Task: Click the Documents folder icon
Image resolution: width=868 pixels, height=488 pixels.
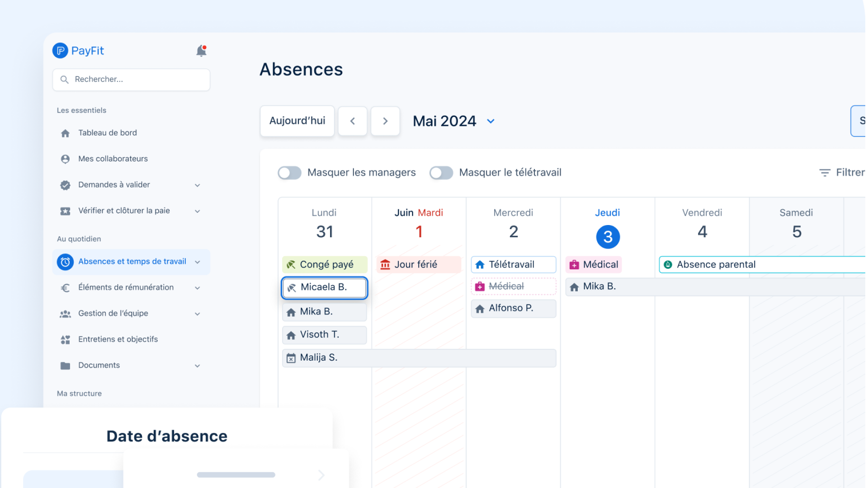Action: pyautogui.click(x=65, y=365)
